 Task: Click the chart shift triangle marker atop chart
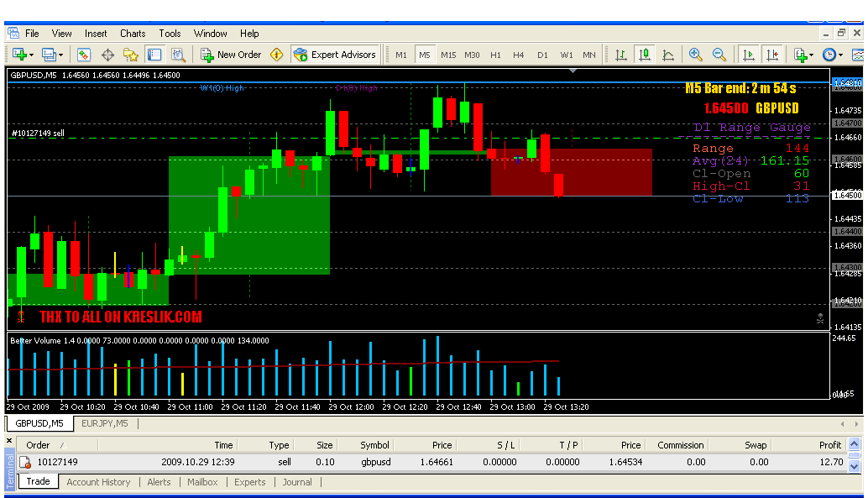[573, 71]
